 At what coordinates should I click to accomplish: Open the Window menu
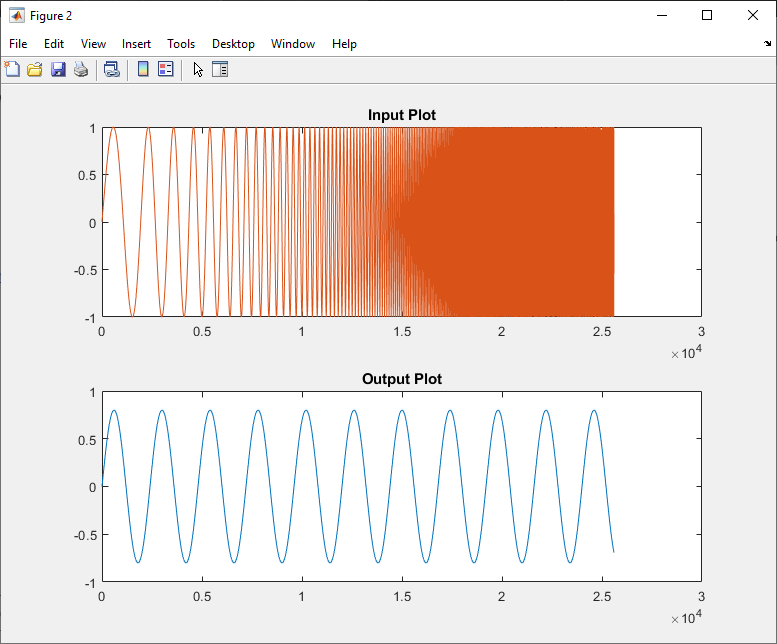click(x=293, y=44)
